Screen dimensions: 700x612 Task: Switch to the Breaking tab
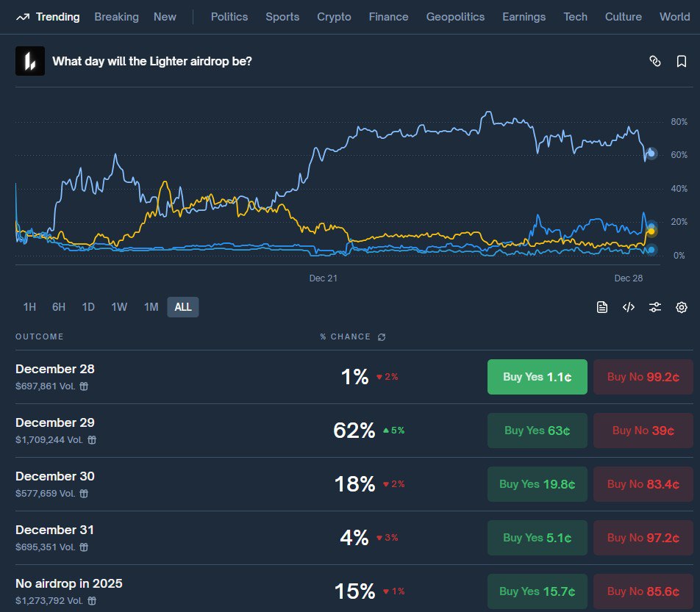pyautogui.click(x=116, y=17)
